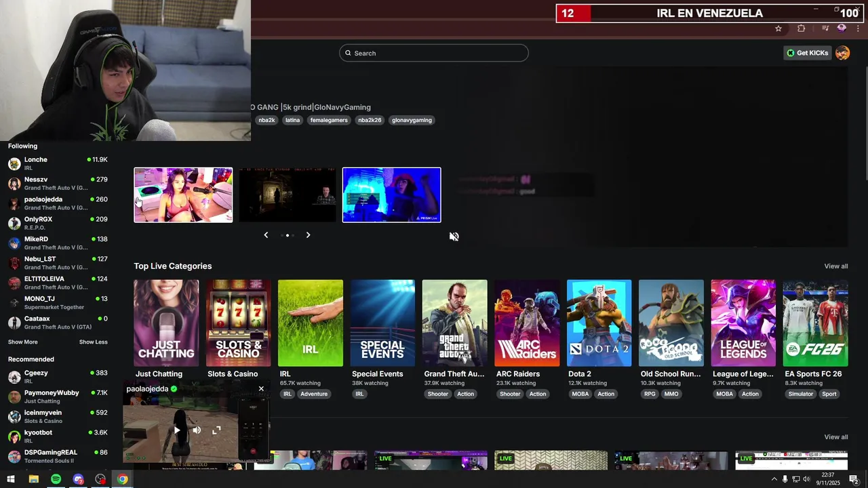Open the EA Sports FC 26 category card
The width and height of the screenshot is (868, 488).
tap(815, 323)
